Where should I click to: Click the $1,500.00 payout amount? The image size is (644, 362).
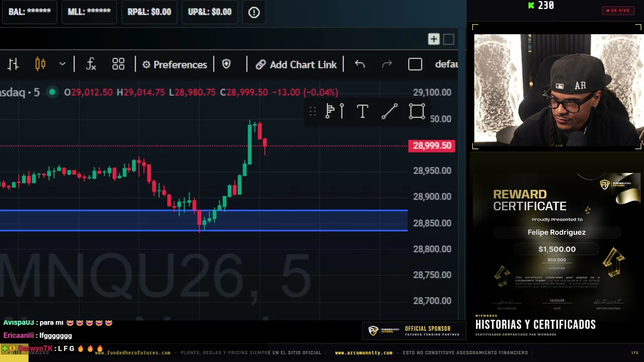coord(557,249)
